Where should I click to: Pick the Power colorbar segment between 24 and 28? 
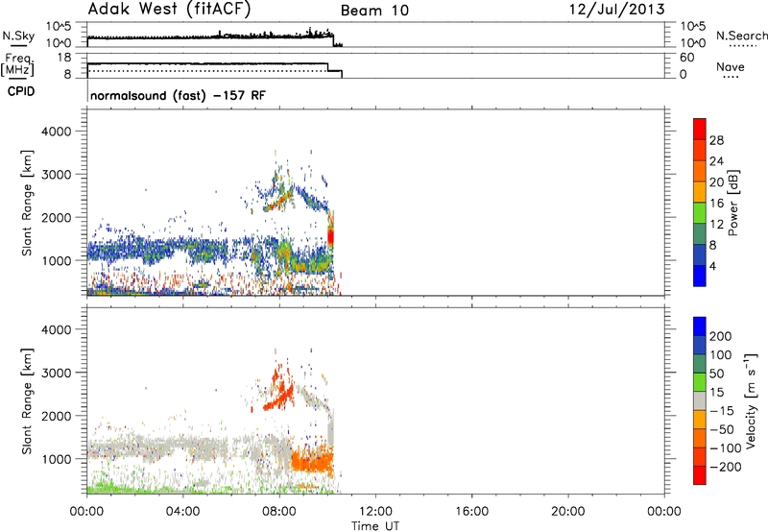700,150
